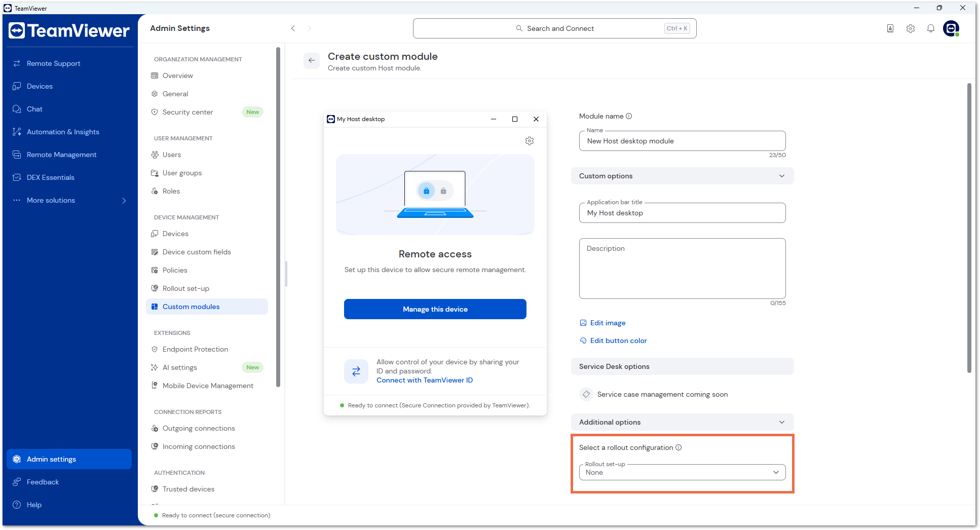Close the My Host desktop preview window

pos(536,119)
